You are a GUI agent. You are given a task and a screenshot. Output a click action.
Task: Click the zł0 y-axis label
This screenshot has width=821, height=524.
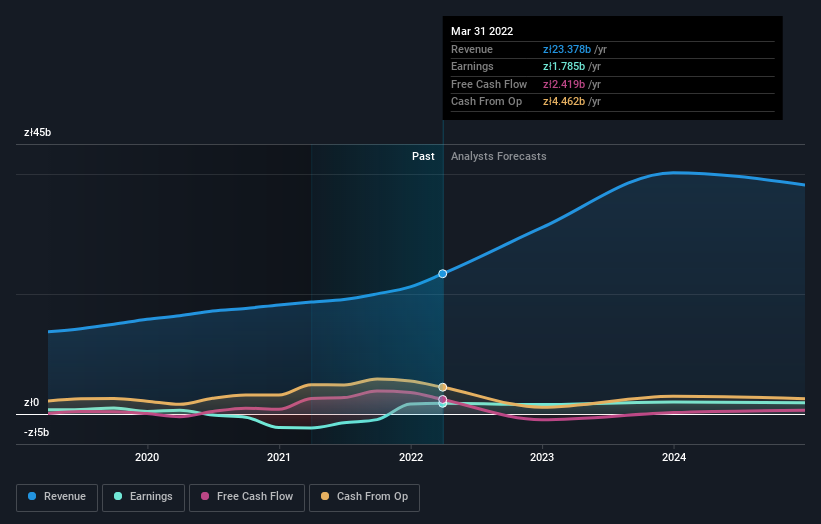click(x=31, y=403)
